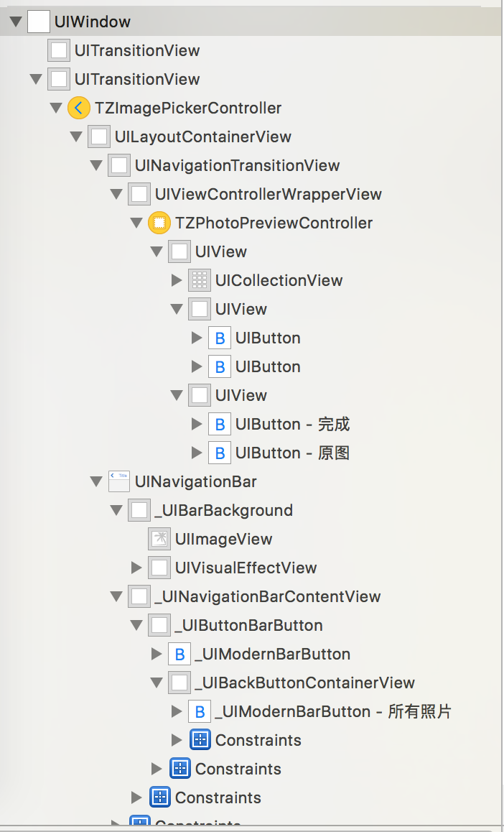Select the _UIBarBackground item

[223, 510]
